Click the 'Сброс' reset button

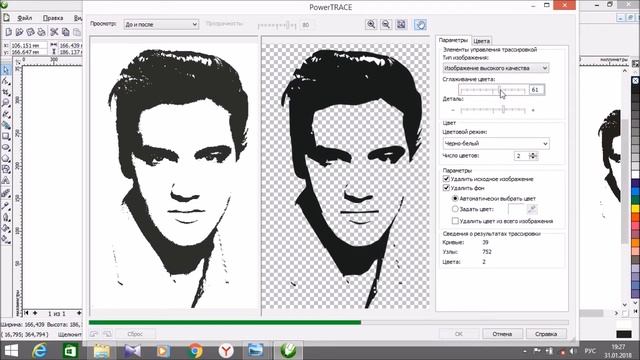coord(135,334)
